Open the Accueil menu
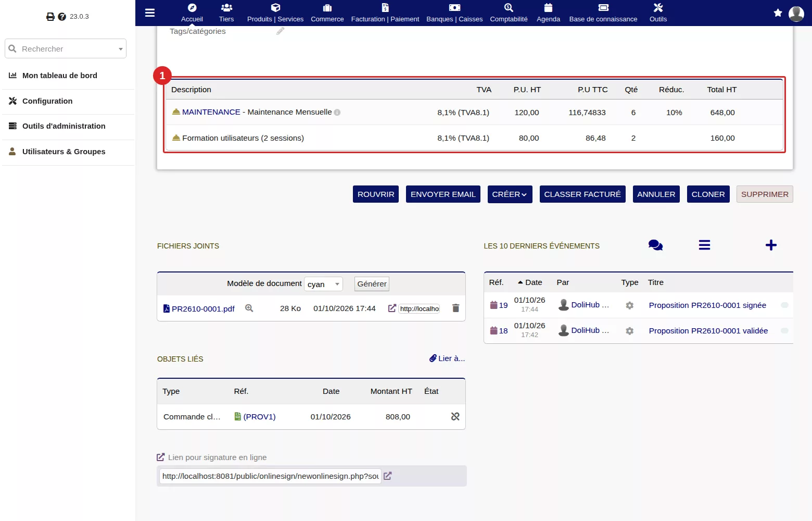The image size is (812, 521). point(192,13)
